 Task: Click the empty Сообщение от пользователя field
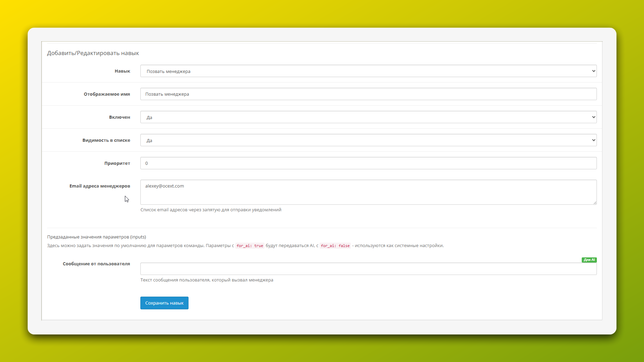pyautogui.click(x=368, y=269)
